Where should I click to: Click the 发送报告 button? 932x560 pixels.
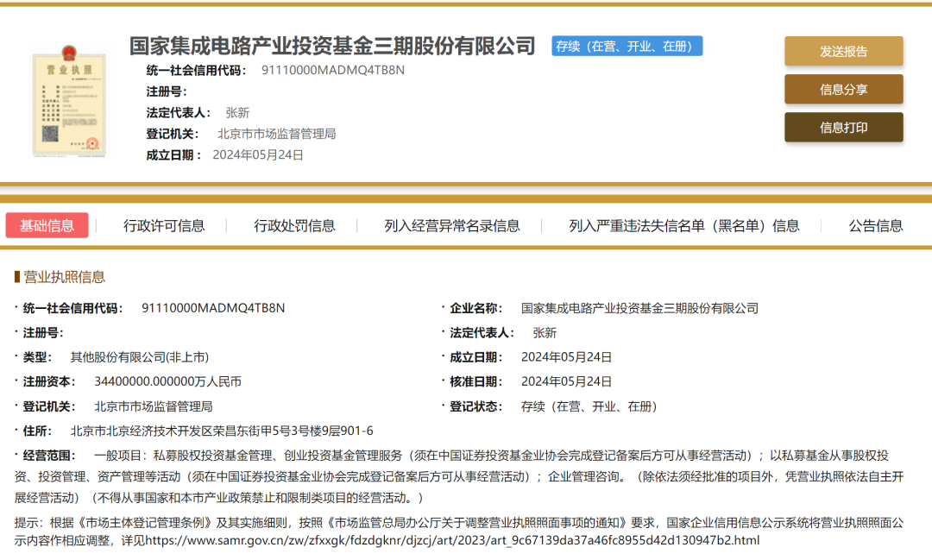click(x=843, y=51)
